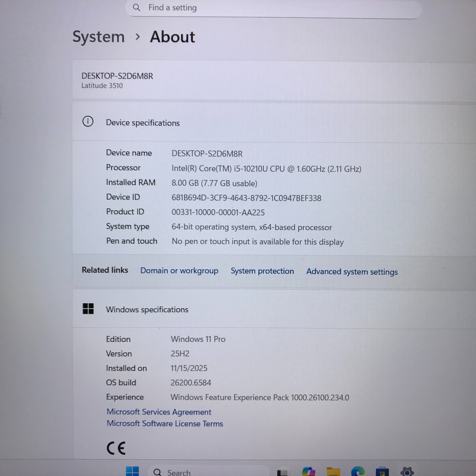Click the taskbar Search box

209,472
